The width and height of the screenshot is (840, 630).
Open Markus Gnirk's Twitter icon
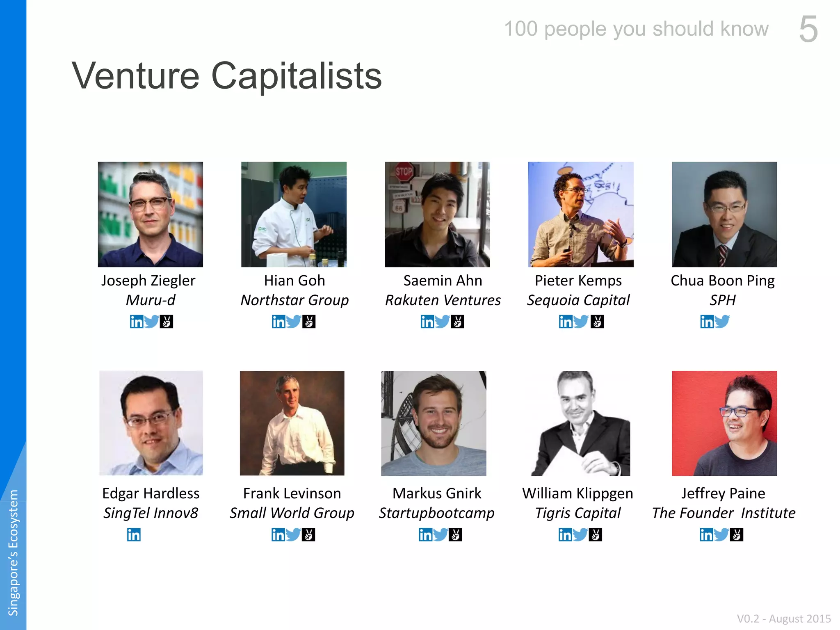point(441,534)
